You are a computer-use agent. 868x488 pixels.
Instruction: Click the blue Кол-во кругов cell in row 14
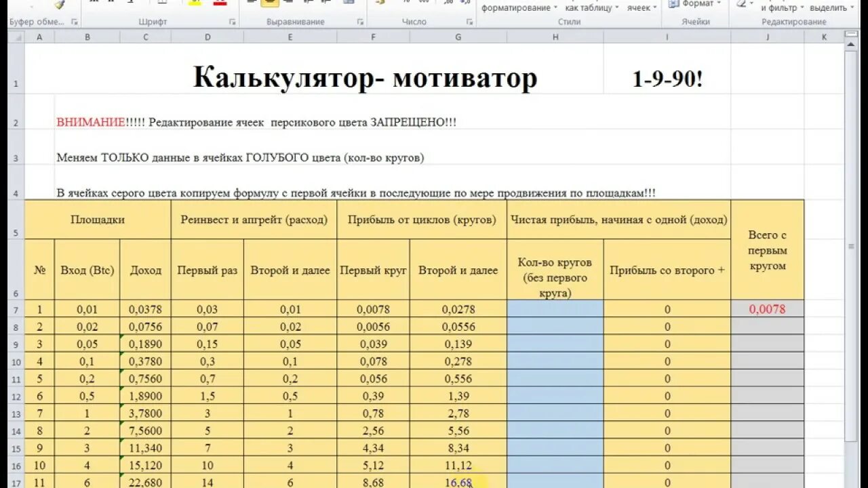(x=555, y=431)
